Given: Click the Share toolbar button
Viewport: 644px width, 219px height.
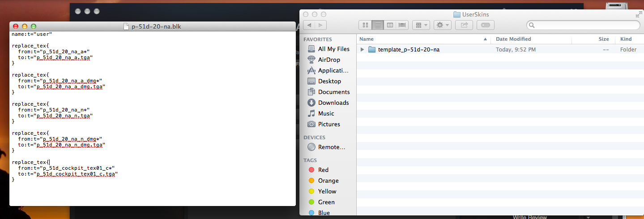Looking at the screenshot, I should tap(464, 25).
